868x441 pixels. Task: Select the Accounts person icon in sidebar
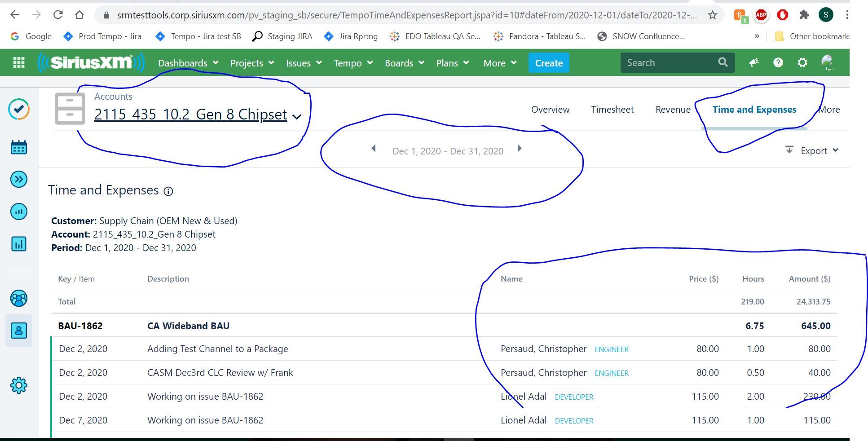tap(19, 331)
